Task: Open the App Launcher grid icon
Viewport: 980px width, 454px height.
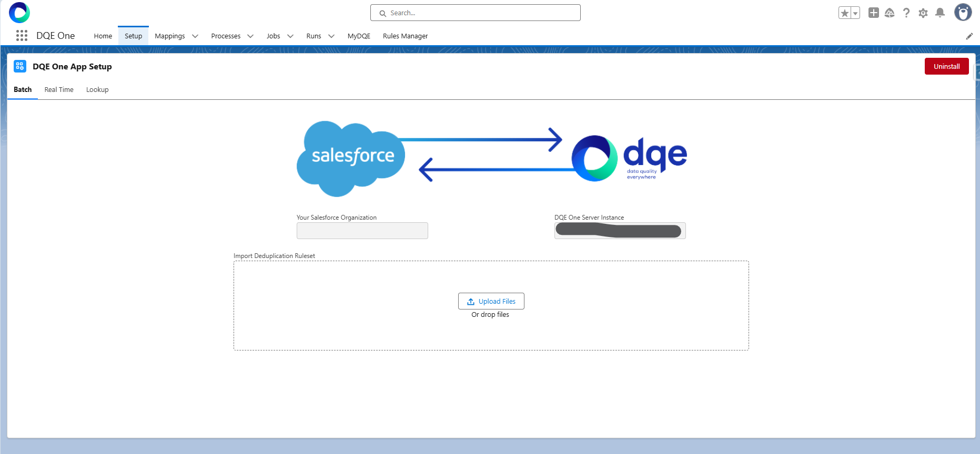Action: click(x=22, y=36)
